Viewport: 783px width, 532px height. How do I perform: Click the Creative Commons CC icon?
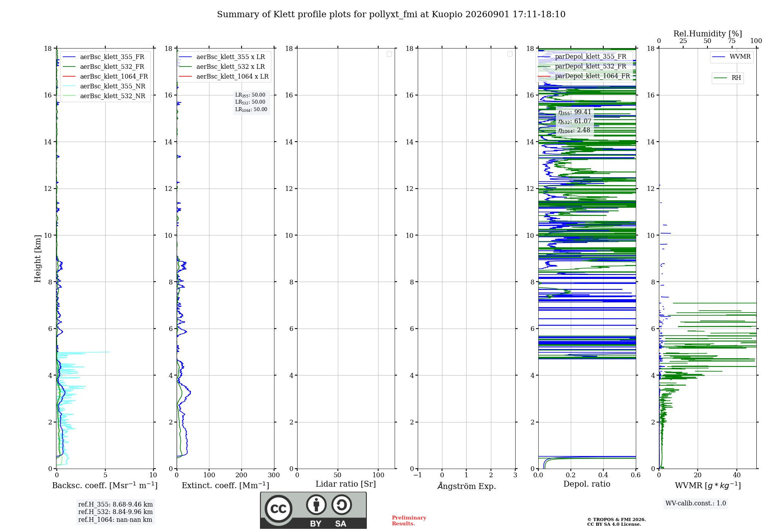pos(278,509)
